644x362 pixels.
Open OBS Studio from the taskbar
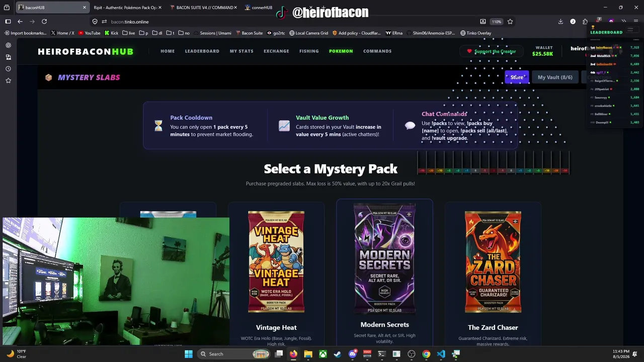pyautogui.click(x=412, y=354)
